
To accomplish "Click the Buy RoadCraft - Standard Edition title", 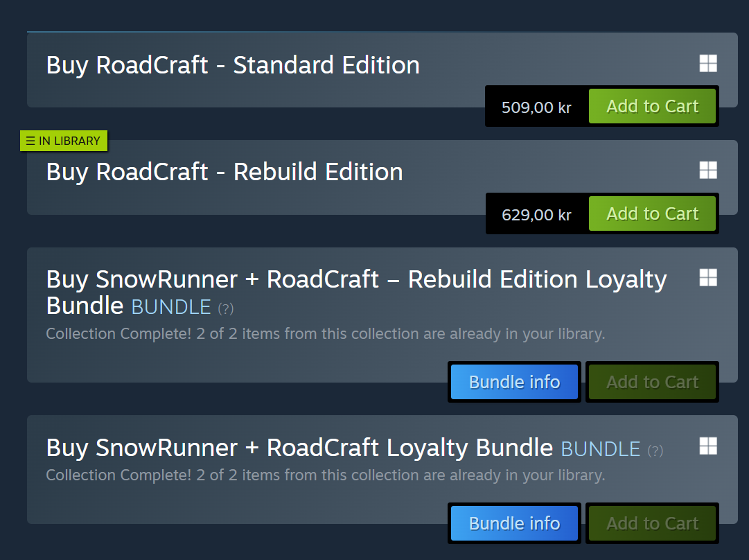I will point(233,65).
